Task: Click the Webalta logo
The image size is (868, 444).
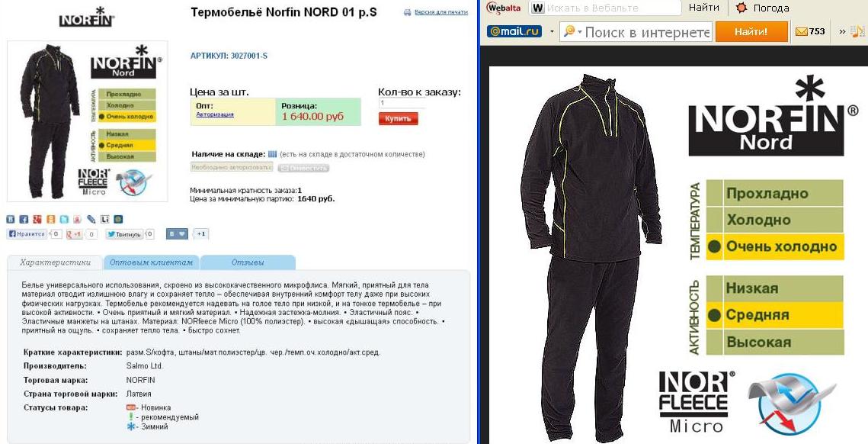Action: click(x=504, y=8)
